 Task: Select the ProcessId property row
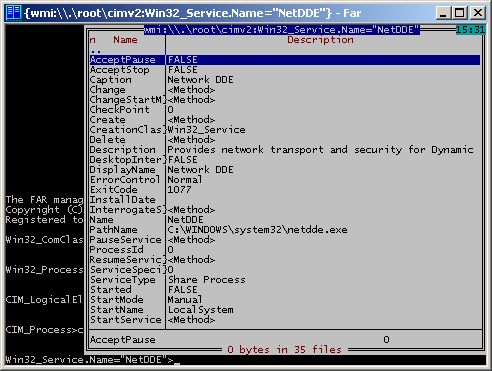(x=285, y=250)
